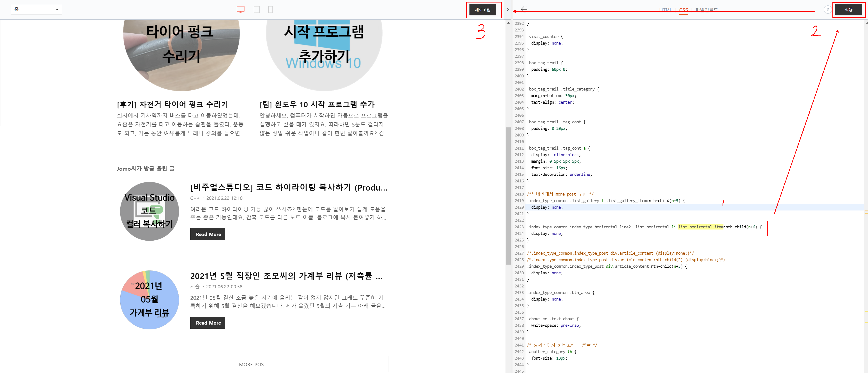Click the 적용 apply button
The width and height of the screenshot is (868, 373).
pyautogui.click(x=848, y=10)
